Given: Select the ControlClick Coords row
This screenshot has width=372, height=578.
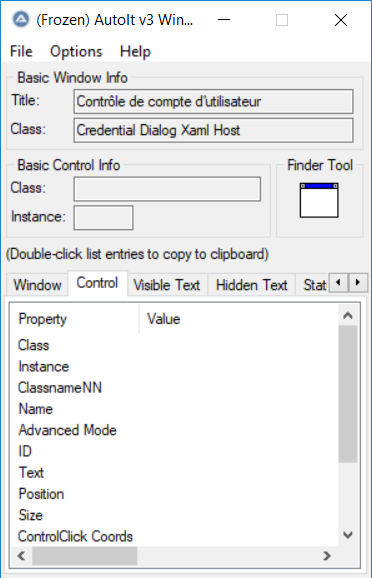Looking at the screenshot, I should [x=174, y=536].
